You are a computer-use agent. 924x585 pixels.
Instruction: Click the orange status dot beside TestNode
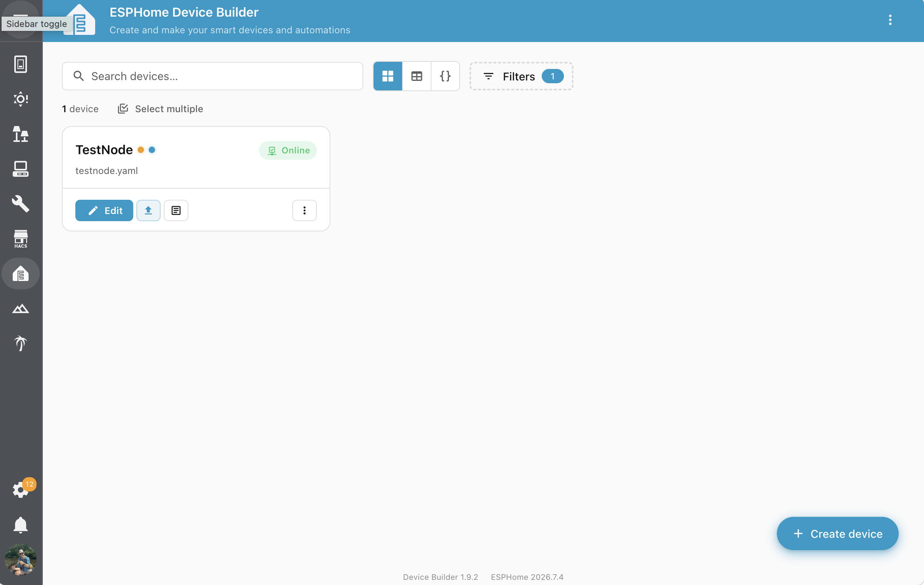coord(140,150)
